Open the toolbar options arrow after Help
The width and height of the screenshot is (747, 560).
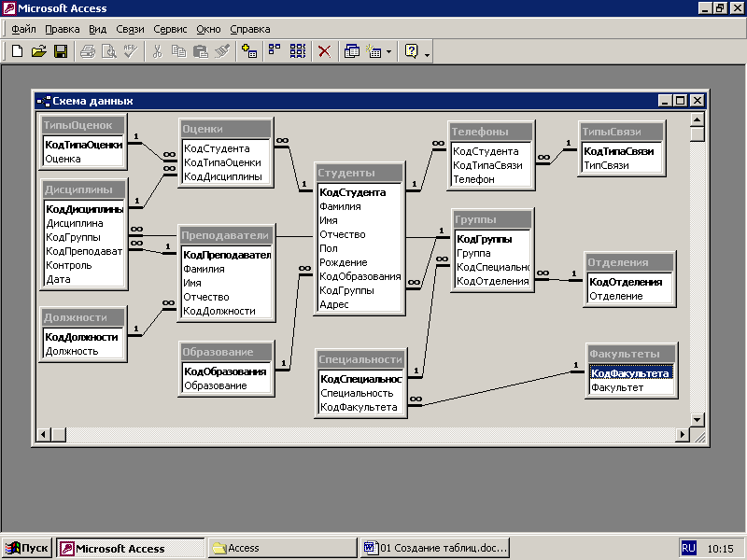click(427, 55)
